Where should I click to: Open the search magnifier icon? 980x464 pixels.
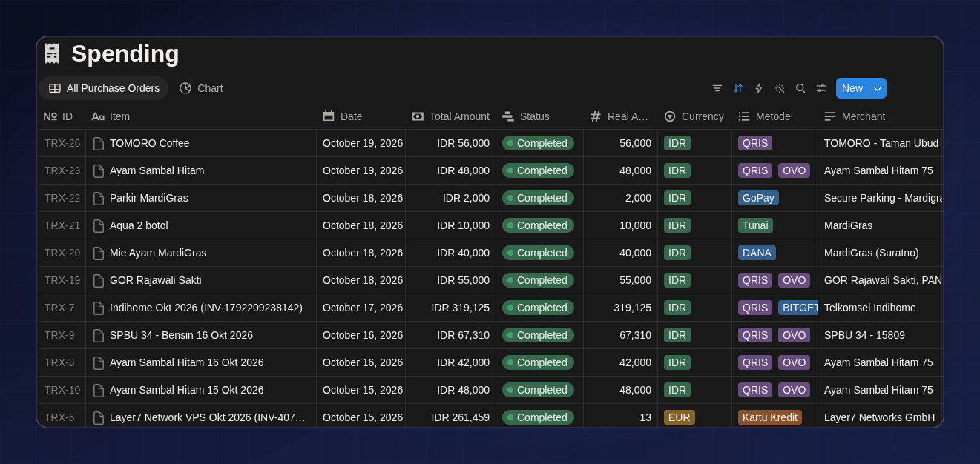pos(800,88)
